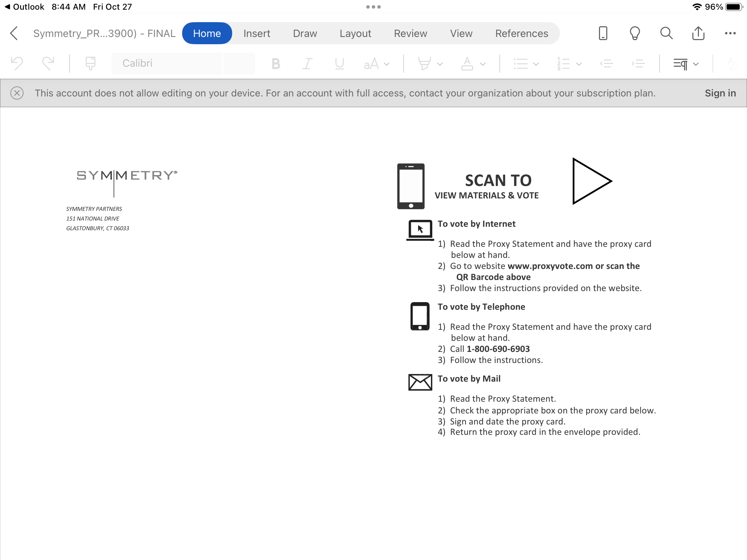Switch to the Draw tab

pos(305,34)
